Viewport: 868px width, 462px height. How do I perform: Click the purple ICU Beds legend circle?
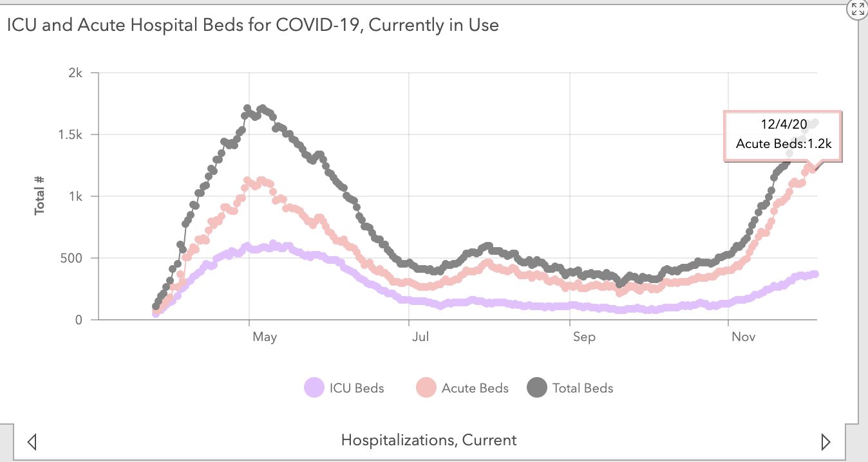pyautogui.click(x=314, y=388)
